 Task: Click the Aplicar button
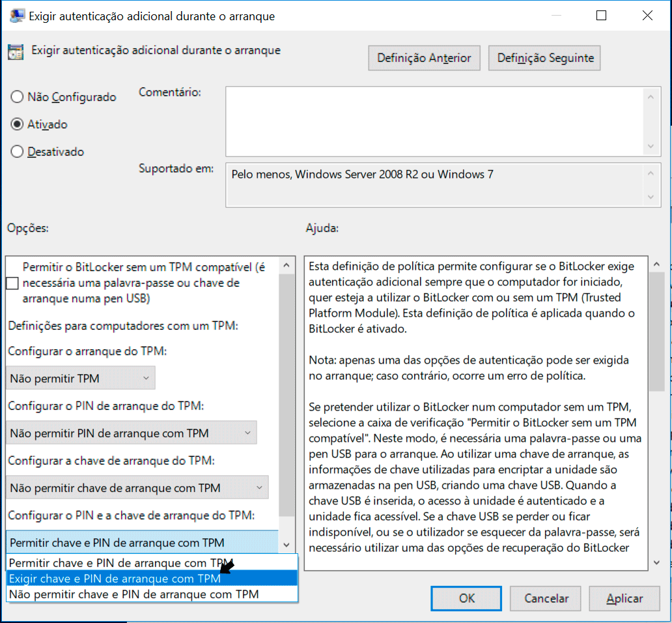pos(624,598)
